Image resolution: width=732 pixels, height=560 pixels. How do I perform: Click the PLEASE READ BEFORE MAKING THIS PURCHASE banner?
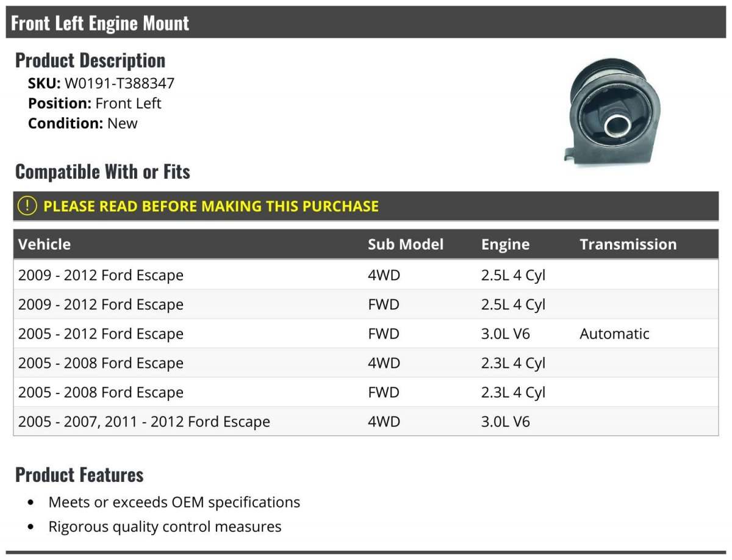click(366, 206)
